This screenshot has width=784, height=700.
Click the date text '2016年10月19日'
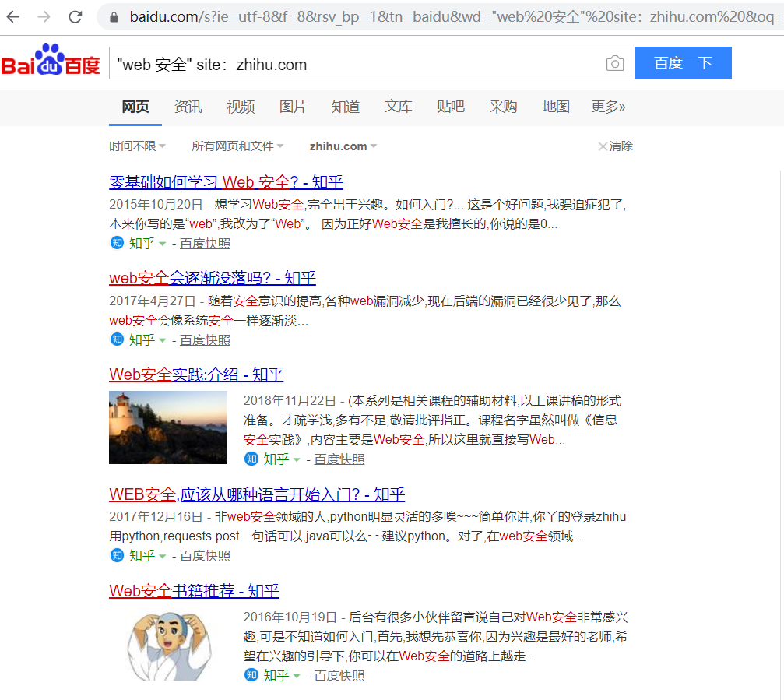click(290, 617)
